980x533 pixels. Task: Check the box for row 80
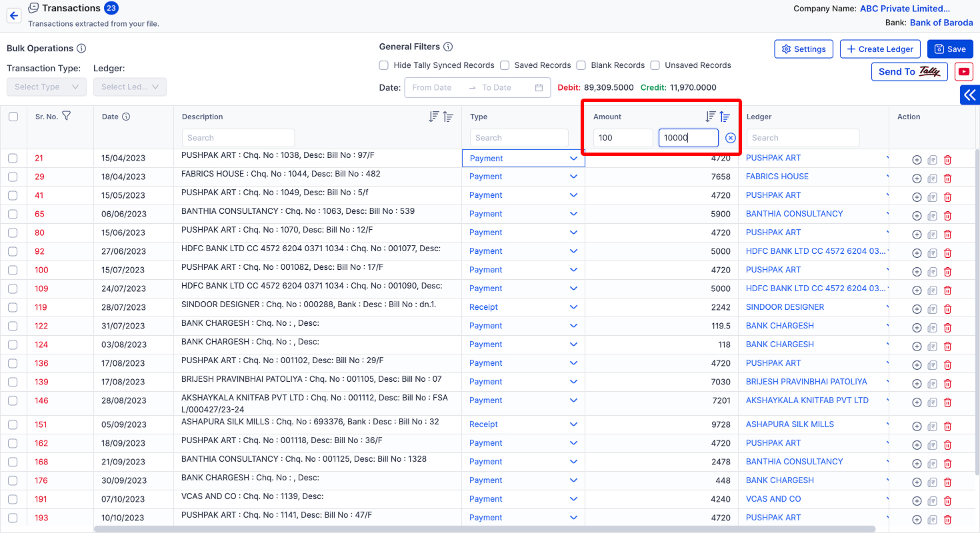[x=13, y=233]
